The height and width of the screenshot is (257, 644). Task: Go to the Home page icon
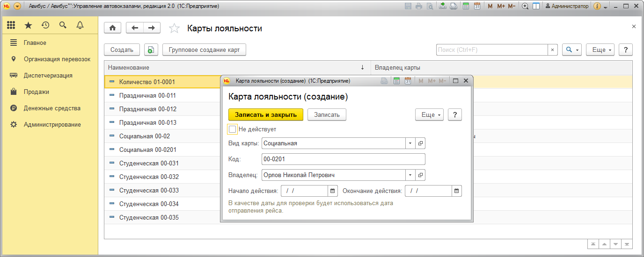pyautogui.click(x=112, y=28)
